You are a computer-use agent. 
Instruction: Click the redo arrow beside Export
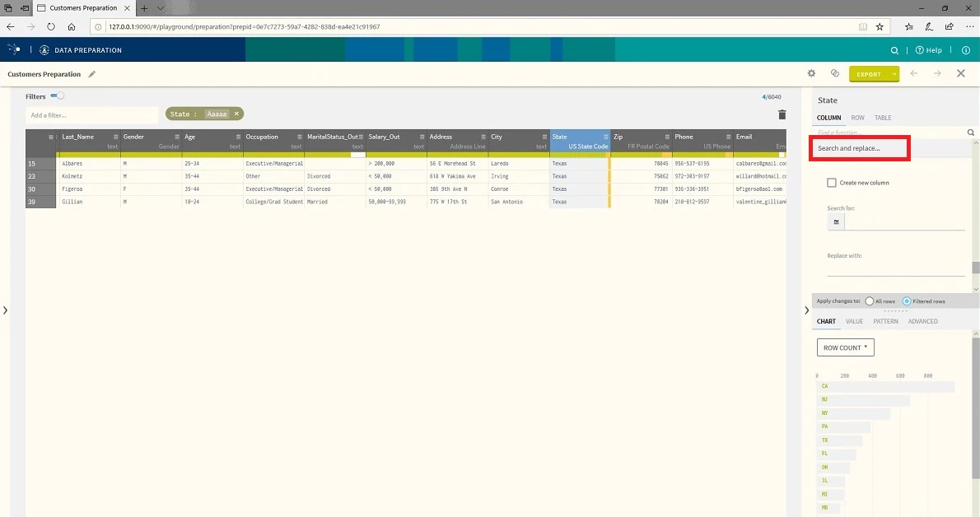click(x=937, y=73)
